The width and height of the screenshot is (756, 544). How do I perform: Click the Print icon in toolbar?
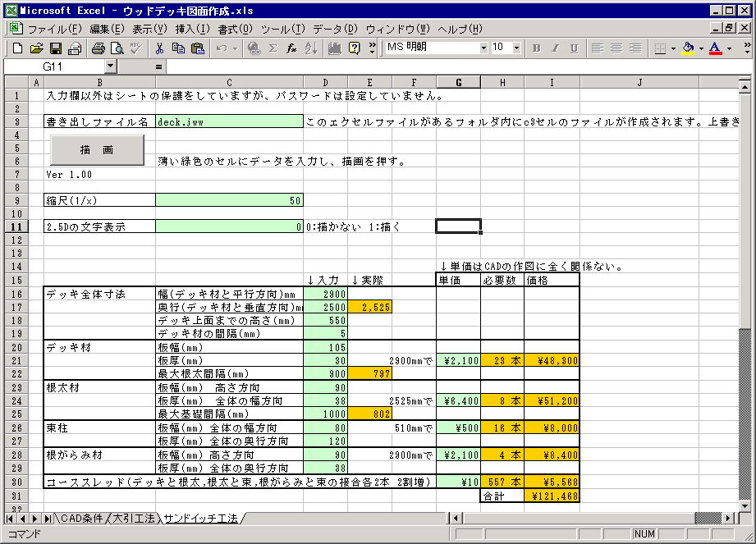[x=98, y=48]
